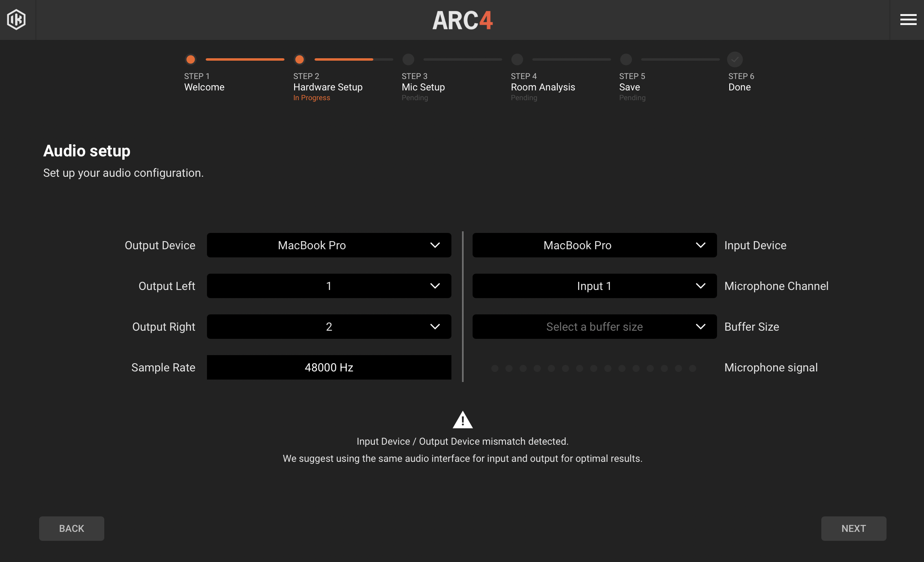Click the warning triangle icon

[x=462, y=420]
